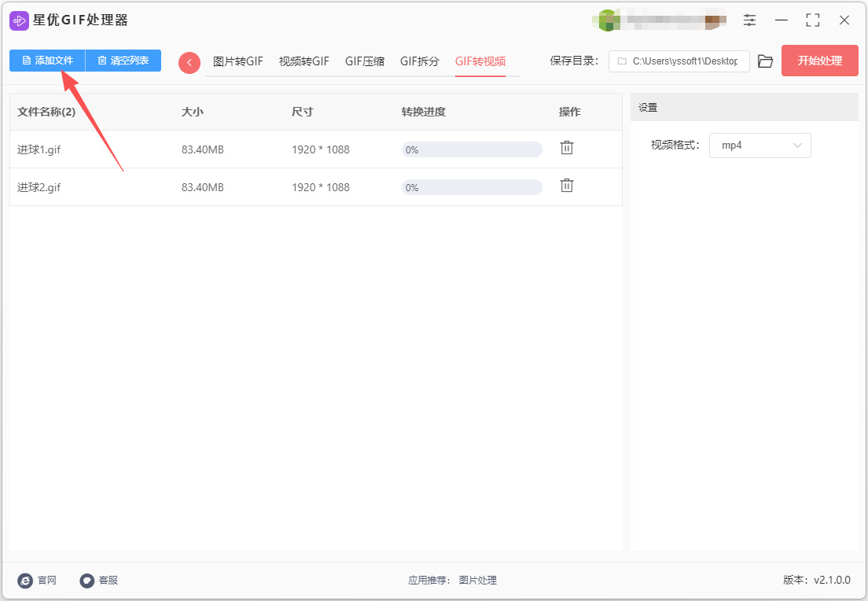The image size is (868, 601).
Task: Open the output folder browse icon
Action: 765,61
